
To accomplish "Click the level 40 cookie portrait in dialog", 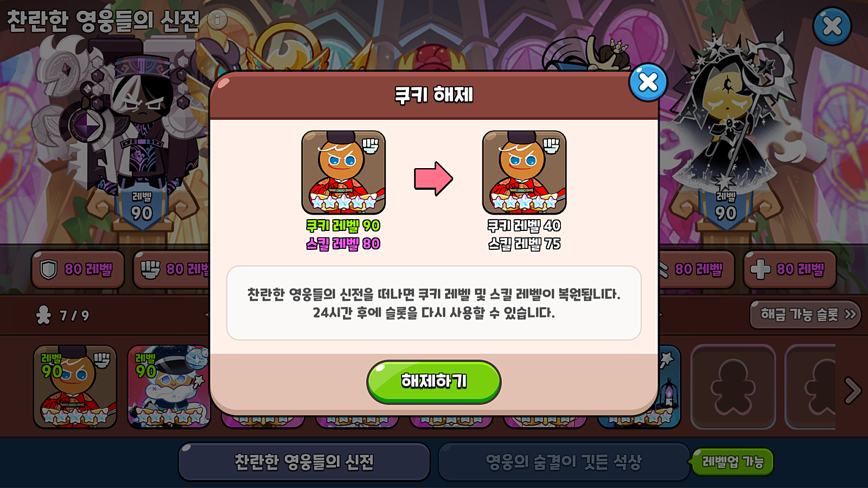I will [x=524, y=172].
